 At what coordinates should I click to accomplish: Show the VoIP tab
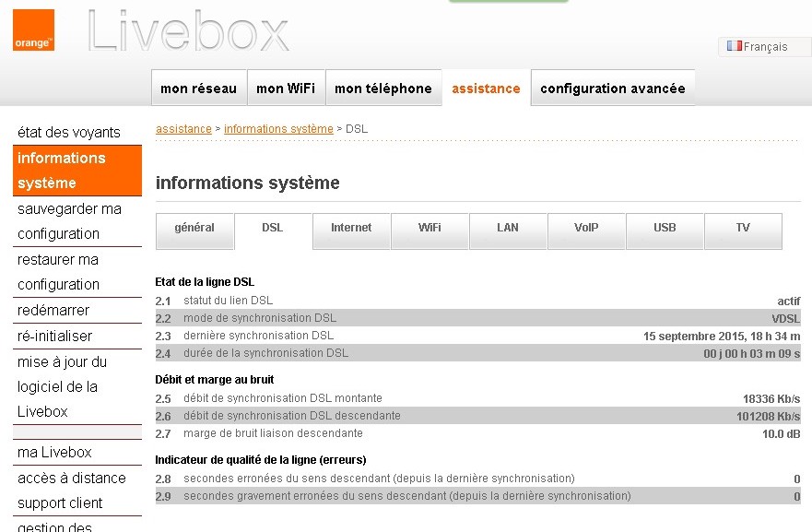(x=586, y=228)
